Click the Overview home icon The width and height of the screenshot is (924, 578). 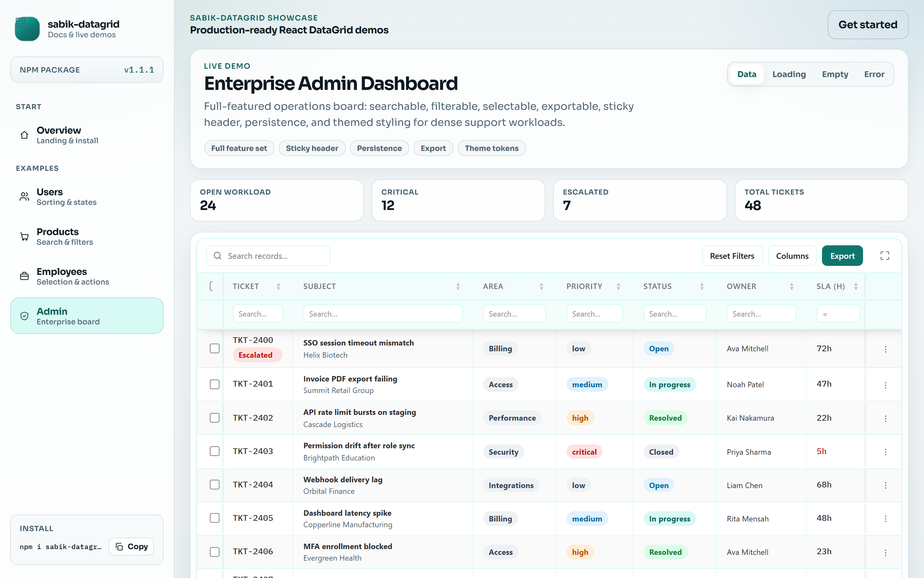pyautogui.click(x=24, y=135)
